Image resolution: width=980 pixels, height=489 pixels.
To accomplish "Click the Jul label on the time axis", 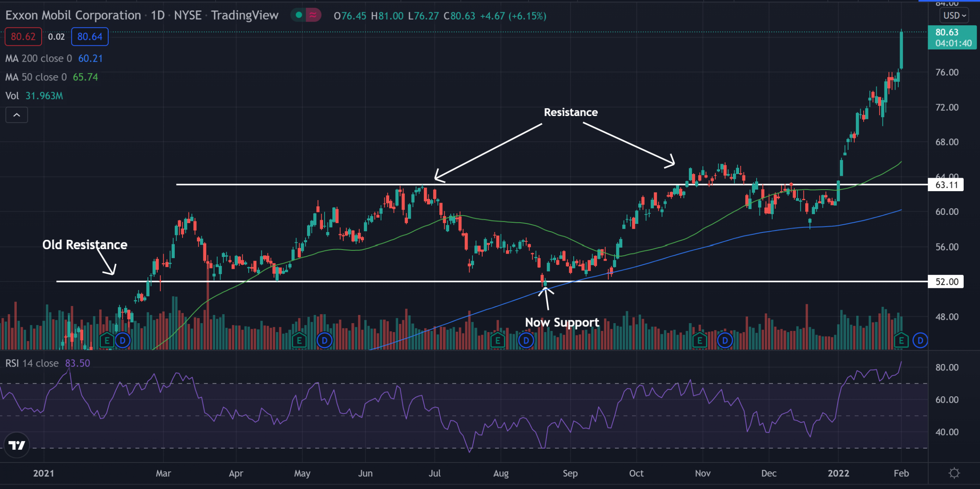I will 434,473.
